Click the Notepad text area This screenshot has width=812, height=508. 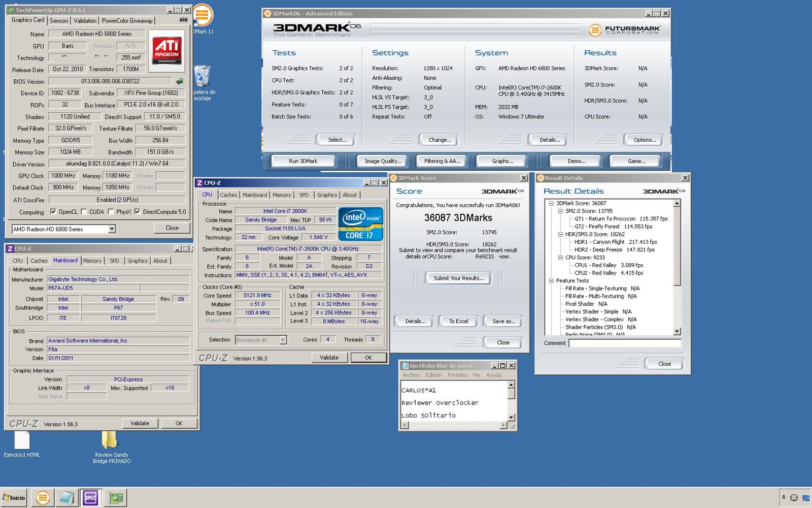[454, 401]
